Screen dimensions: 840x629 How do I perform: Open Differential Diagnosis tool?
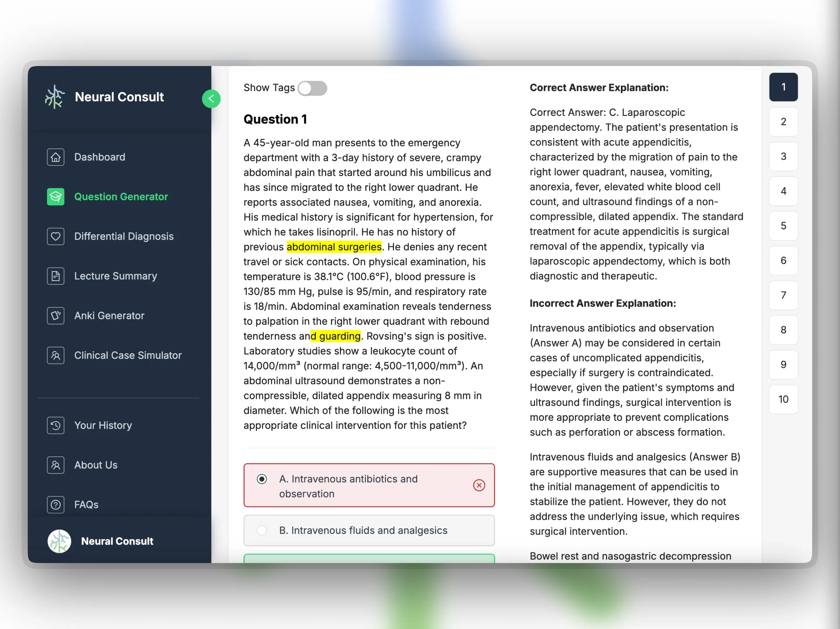point(124,236)
